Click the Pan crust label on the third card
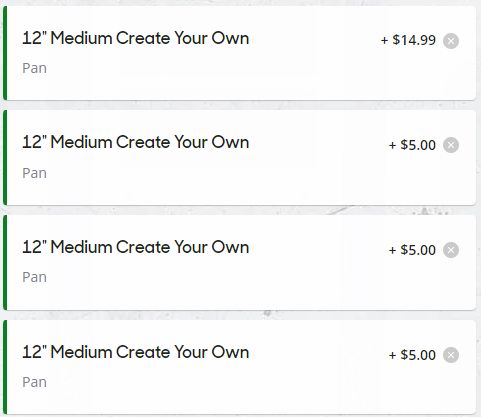 click(34, 277)
